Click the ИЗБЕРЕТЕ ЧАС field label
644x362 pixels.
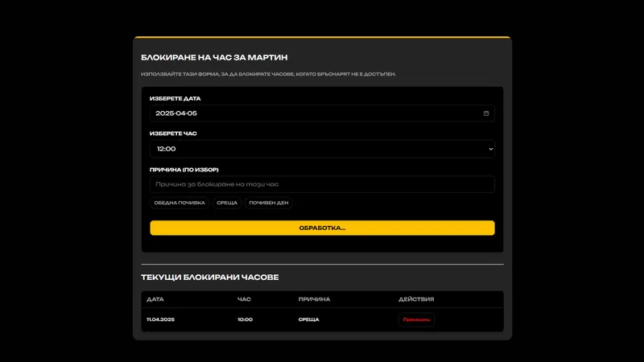coord(173,134)
